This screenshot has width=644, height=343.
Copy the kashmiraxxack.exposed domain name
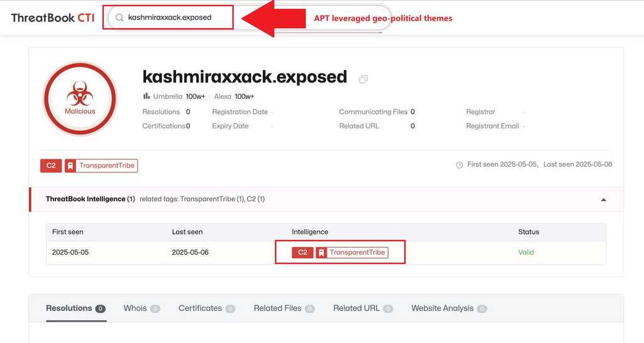[x=363, y=79]
